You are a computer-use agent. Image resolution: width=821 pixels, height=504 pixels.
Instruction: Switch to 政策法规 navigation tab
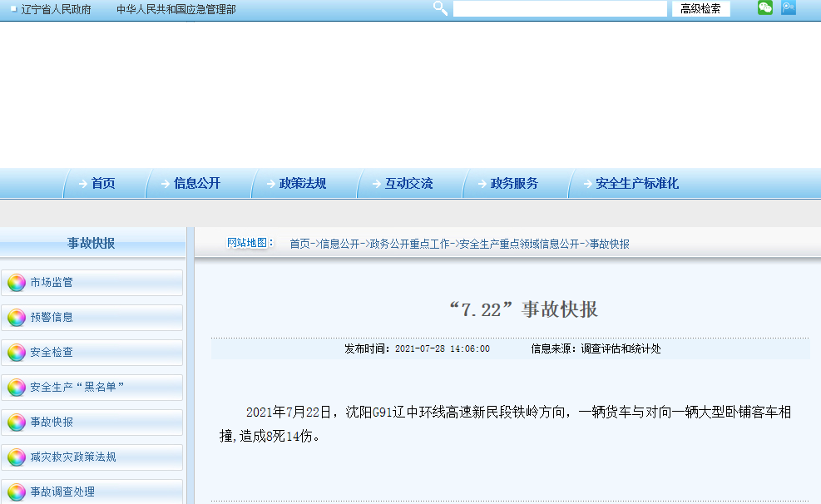pyautogui.click(x=303, y=183)
